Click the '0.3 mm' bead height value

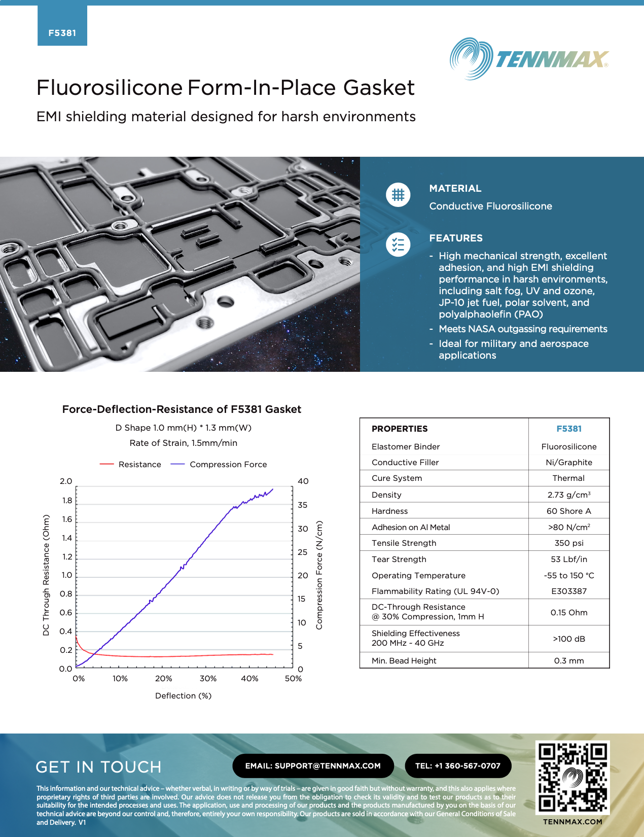pos(569,661)
